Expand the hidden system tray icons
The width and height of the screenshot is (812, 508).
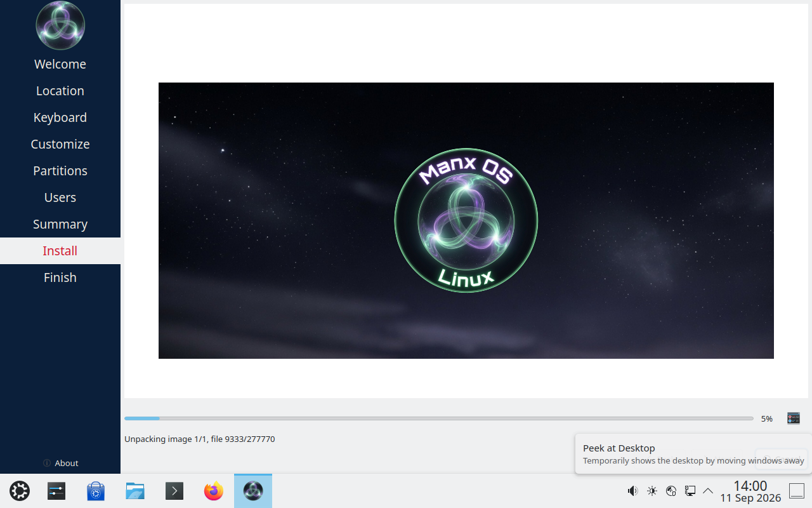coord(708,491)
